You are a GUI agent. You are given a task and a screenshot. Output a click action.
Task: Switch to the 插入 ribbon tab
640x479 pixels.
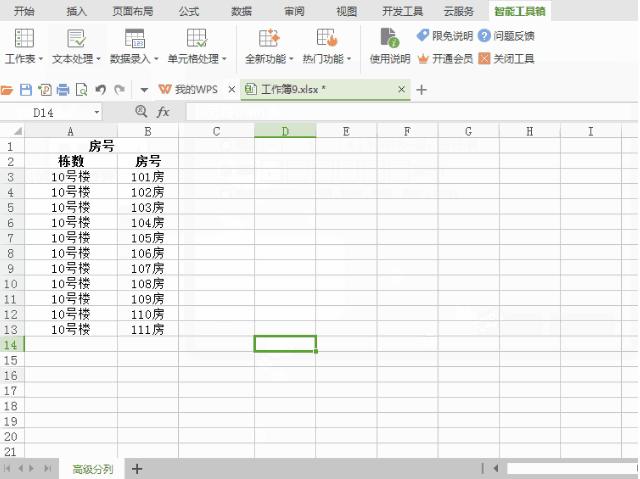pos(77,11)
